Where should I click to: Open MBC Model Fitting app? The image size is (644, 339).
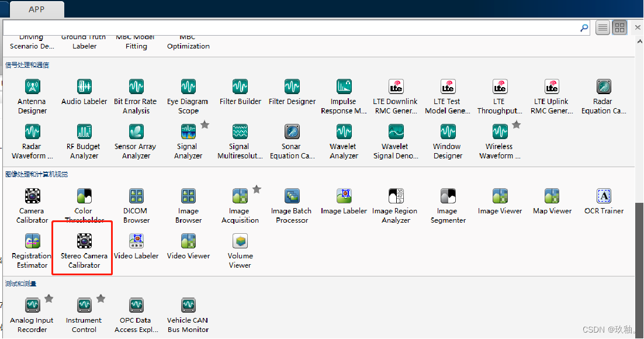click(x=136, y=42)
